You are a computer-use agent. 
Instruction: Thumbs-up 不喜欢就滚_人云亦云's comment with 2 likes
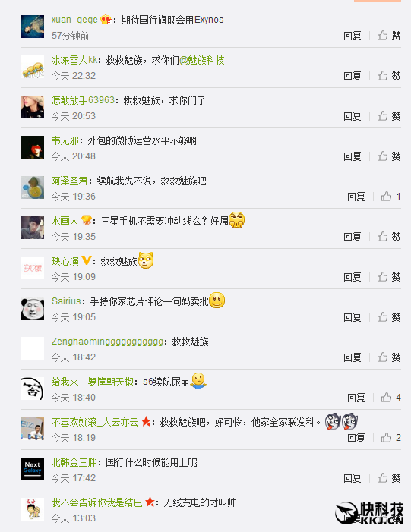coord(390,438)
